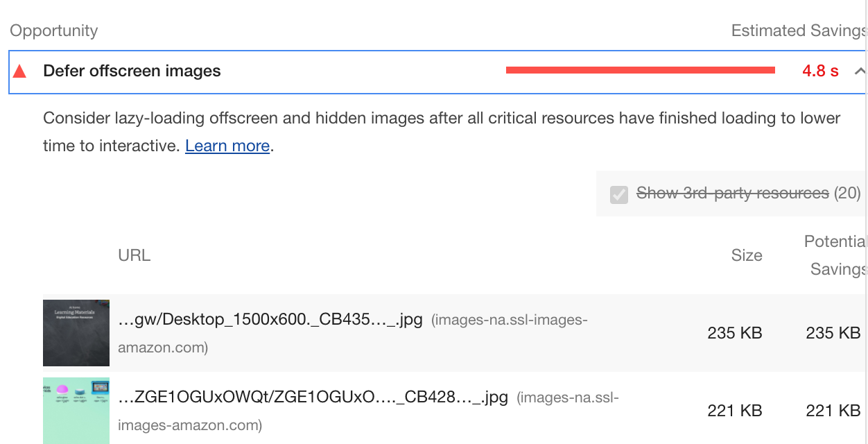Open the Learn more link
This screenshot has width=868, height=444.
click(x=227, y=146)
